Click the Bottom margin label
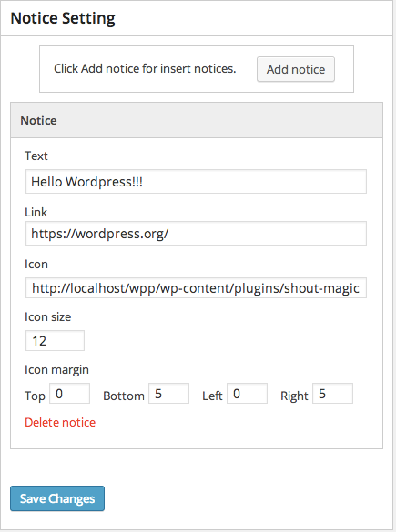396x532 pixels. pyautogui.click(x=124, y=396)
